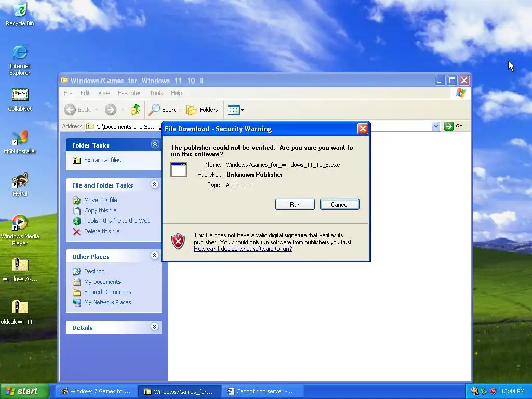Open Forward button history dropdown arrow
The height and width of the screenshot is (399, 532).
pyautogui.click(x=123, y=110)
